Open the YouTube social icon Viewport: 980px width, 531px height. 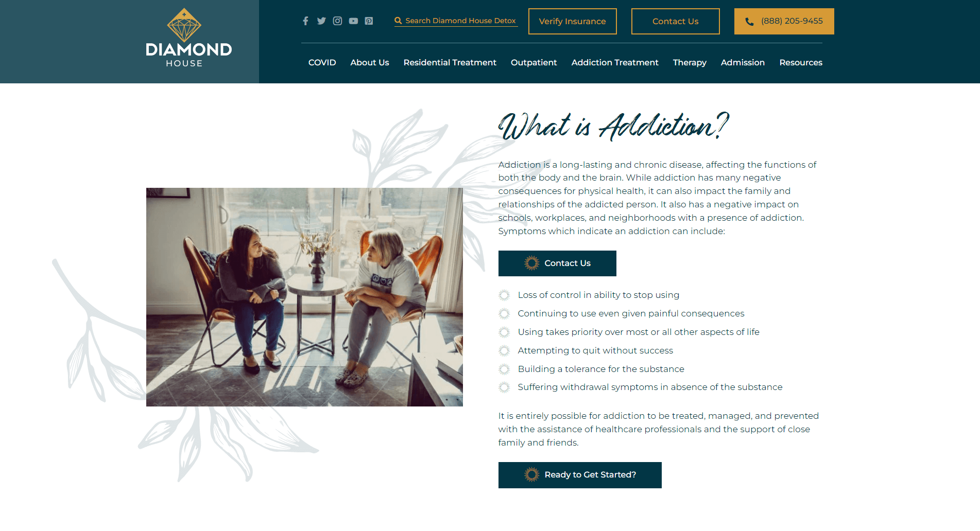[x=353, y=21]
